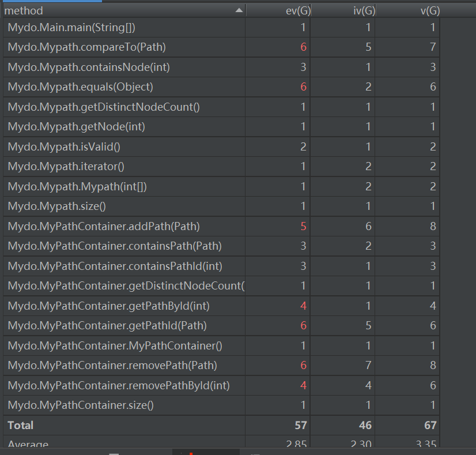Click iv(G) value 4 for removePathById(int)
Screen dimensions: 476x455
click(368, 385)
